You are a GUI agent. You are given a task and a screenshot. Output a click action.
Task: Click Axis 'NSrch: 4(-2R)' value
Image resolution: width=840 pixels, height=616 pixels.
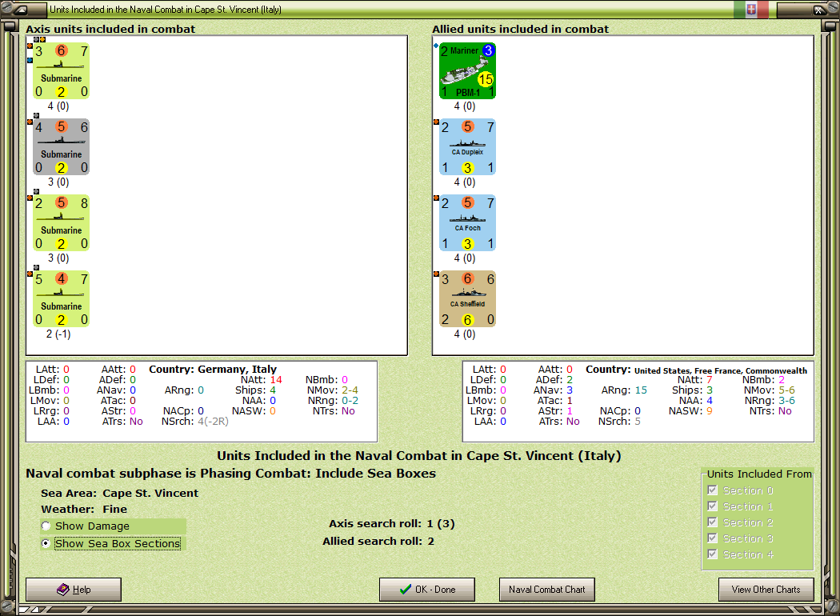click(214, 422)
